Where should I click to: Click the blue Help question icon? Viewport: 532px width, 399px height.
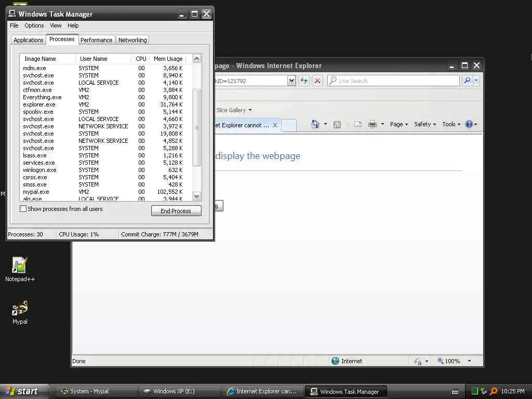pyautogui.click(x=469, y=124)
